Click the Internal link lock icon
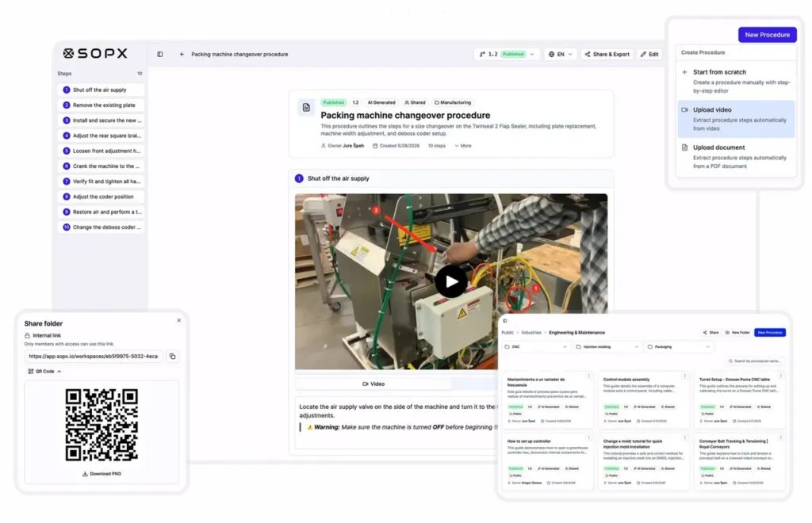812x523 pixels. [27, 335]
